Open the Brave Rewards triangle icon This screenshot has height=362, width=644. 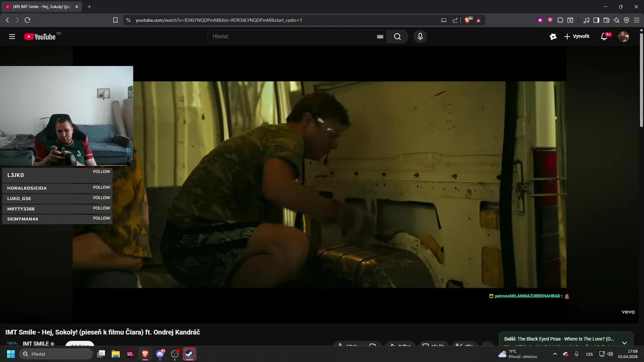tap(478, 20)
